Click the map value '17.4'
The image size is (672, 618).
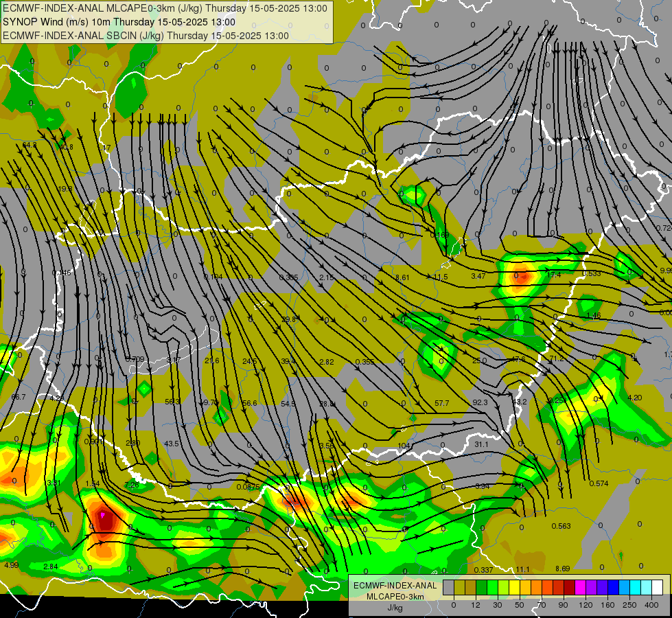point(554,275)
